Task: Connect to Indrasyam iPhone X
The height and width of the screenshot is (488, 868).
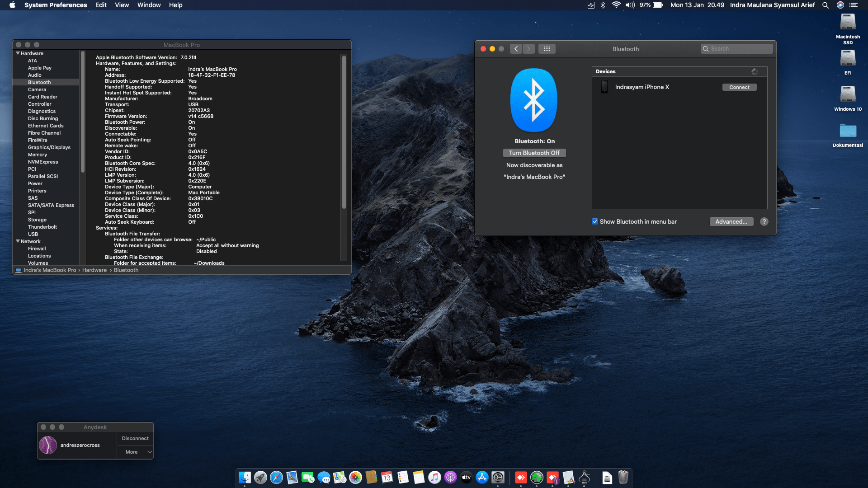Action: [739, 87]
